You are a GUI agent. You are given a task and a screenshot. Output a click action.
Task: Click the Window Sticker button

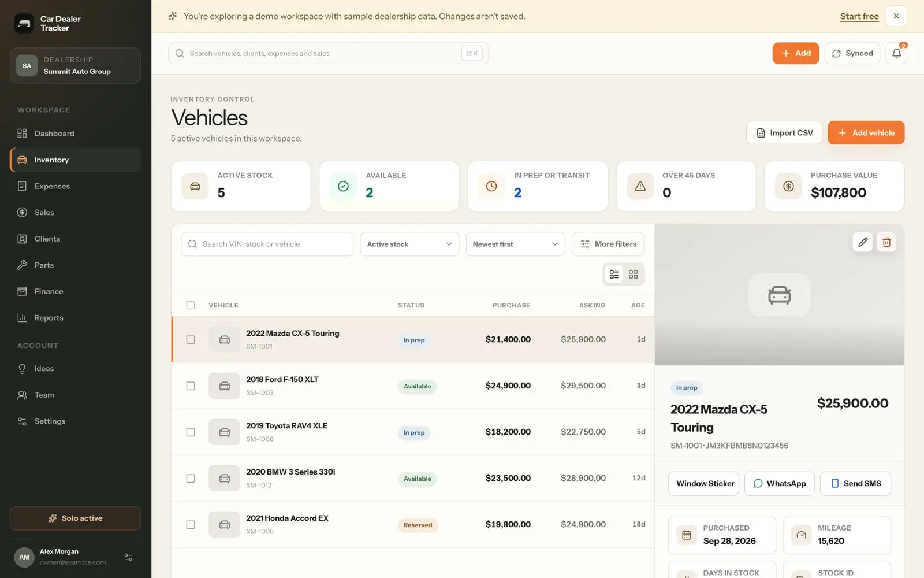(703, 483)
